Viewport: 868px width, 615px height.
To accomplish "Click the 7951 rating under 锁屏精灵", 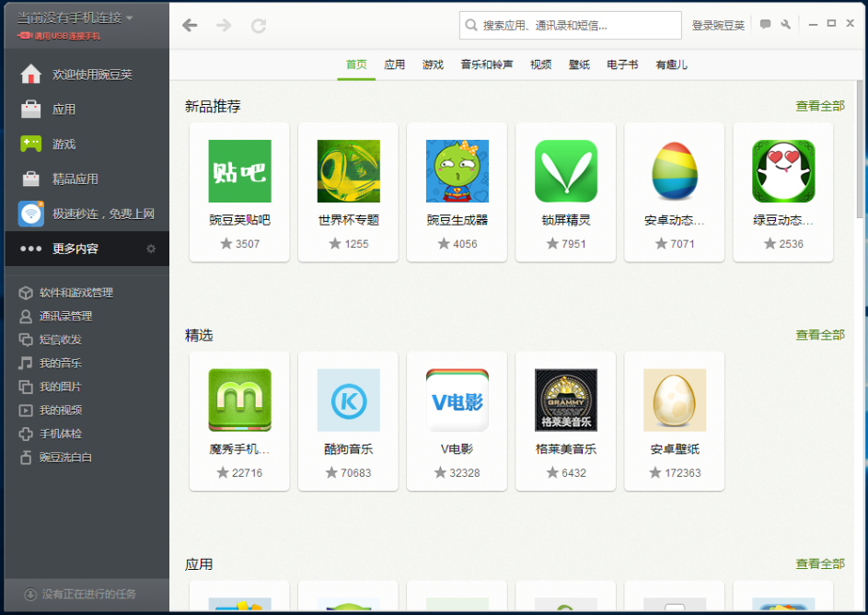I will [x=573, y=244].
